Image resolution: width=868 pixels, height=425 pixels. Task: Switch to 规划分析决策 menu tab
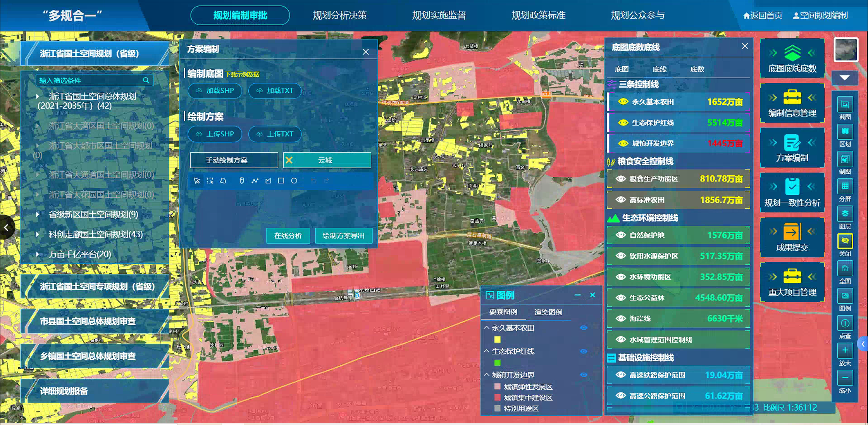coord(339,16)
